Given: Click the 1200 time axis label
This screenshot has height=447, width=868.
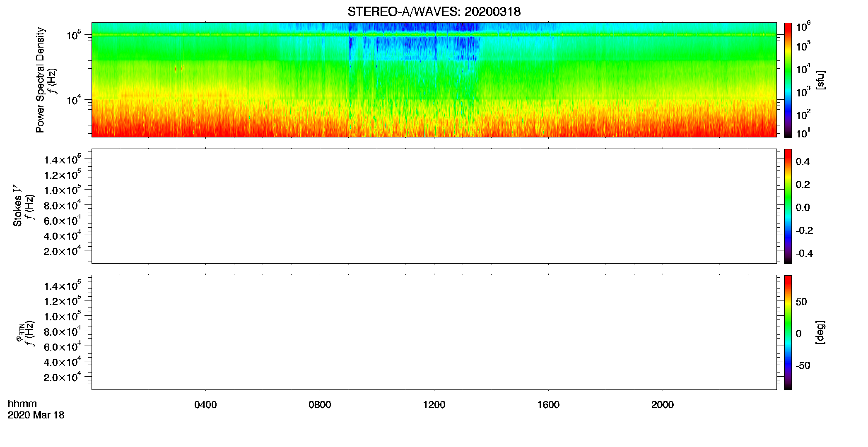Looking at the screenshot, I should [434, 405].
